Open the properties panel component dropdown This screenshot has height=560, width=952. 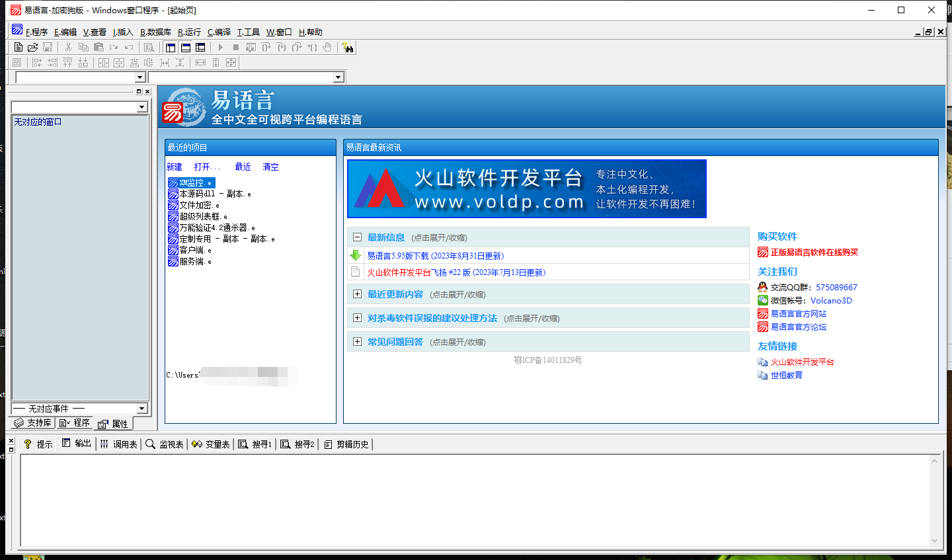pyautogui.click(x=141, y=107)
